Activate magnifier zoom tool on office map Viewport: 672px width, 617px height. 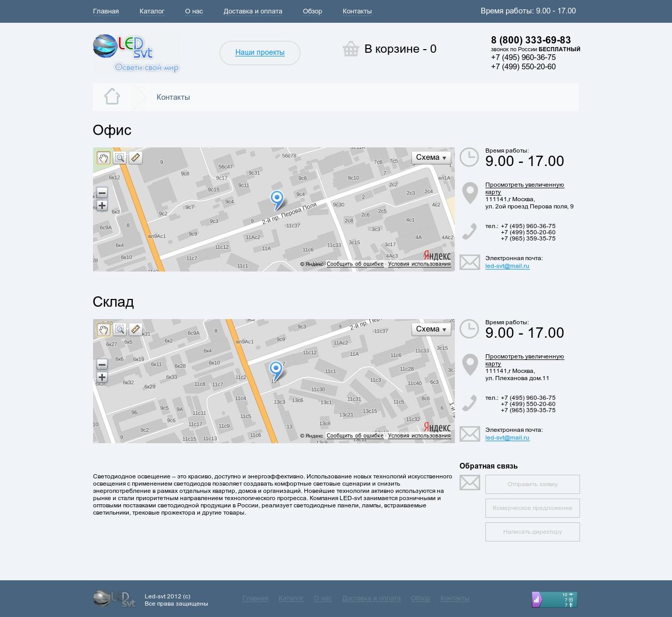119,158
